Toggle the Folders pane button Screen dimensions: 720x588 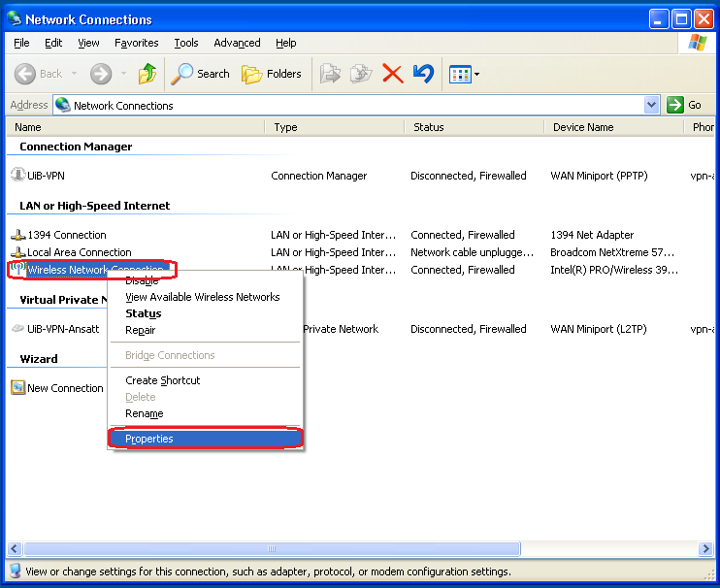(272, 74)
